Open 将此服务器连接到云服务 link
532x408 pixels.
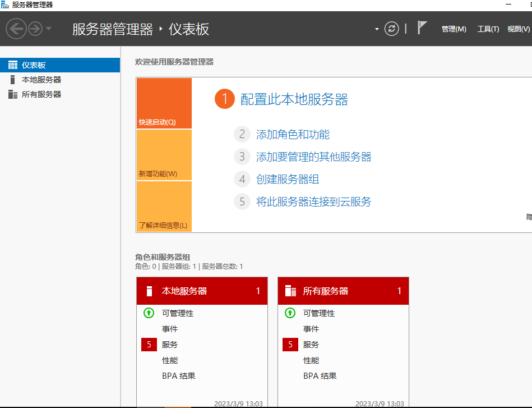[x=314, y=201]
